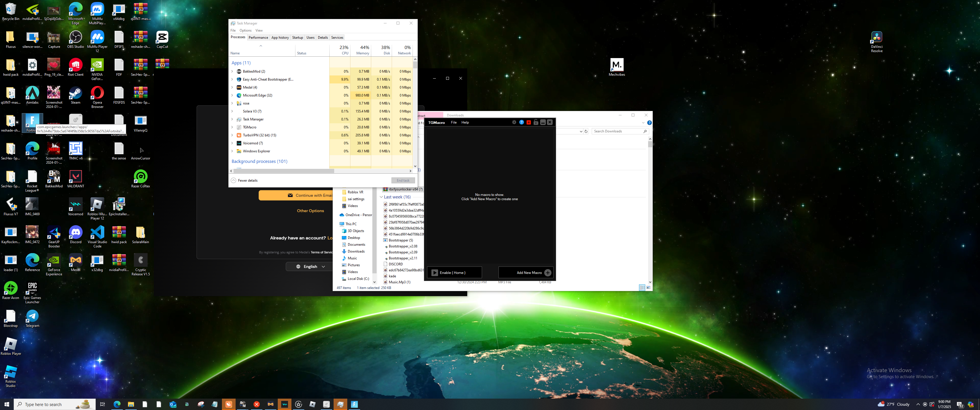Image resolution: width=980 pixels, height=410 pixels.
Task: Toggle the TGMacro padlock icon
Action: point(536,122)
